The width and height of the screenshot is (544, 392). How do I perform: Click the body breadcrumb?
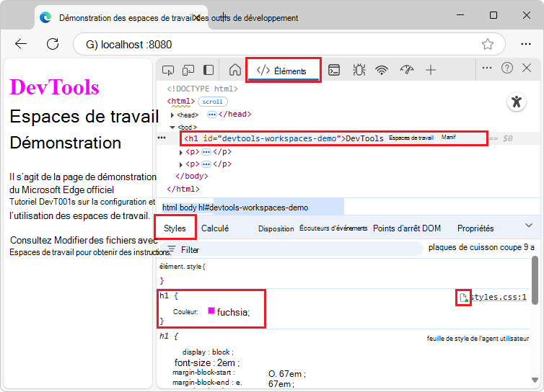[188, 208]
